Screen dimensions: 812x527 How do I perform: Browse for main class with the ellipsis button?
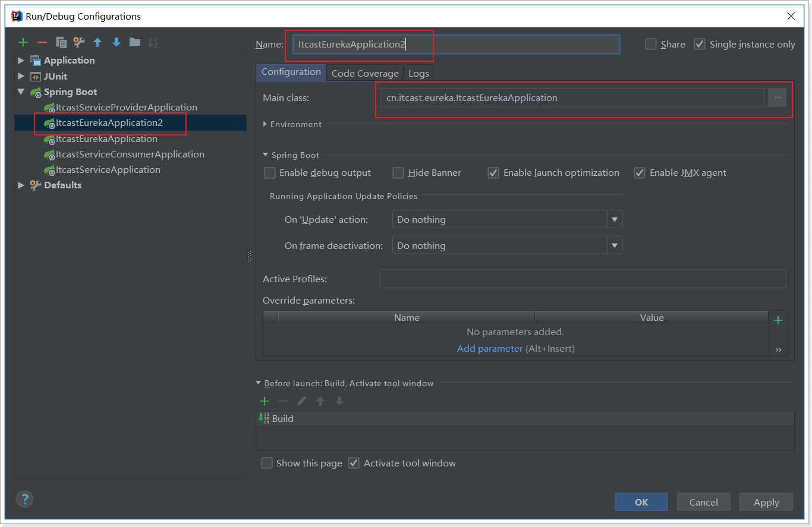pyautogui.click(x=777, y=97)
